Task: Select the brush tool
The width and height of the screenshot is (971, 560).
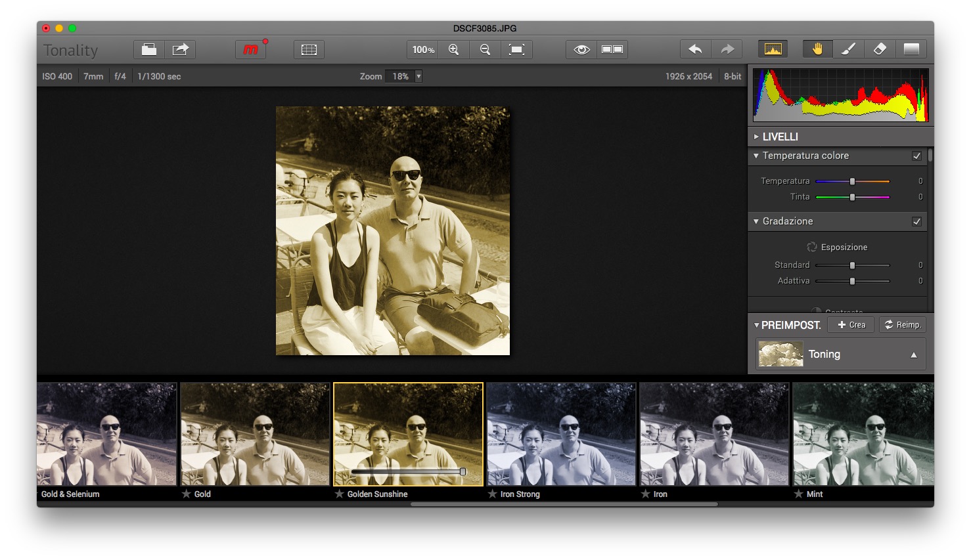Action: (x=848, y=49)
